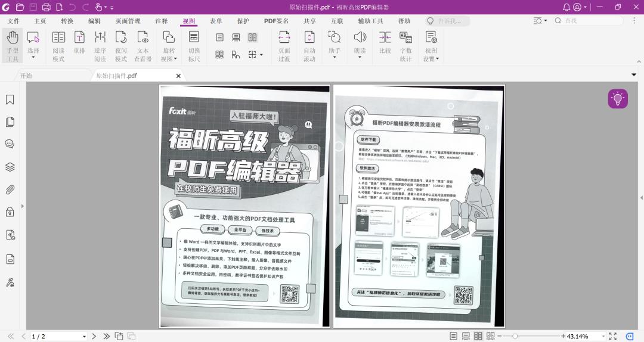The width and height of the screenshot is (644, 342).
Task: Click the create new PDF icon
Action: click(60, 7)
